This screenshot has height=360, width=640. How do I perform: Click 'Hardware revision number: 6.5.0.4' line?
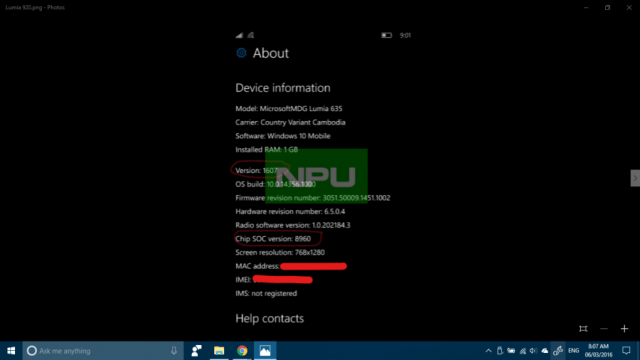pos(290,211)
